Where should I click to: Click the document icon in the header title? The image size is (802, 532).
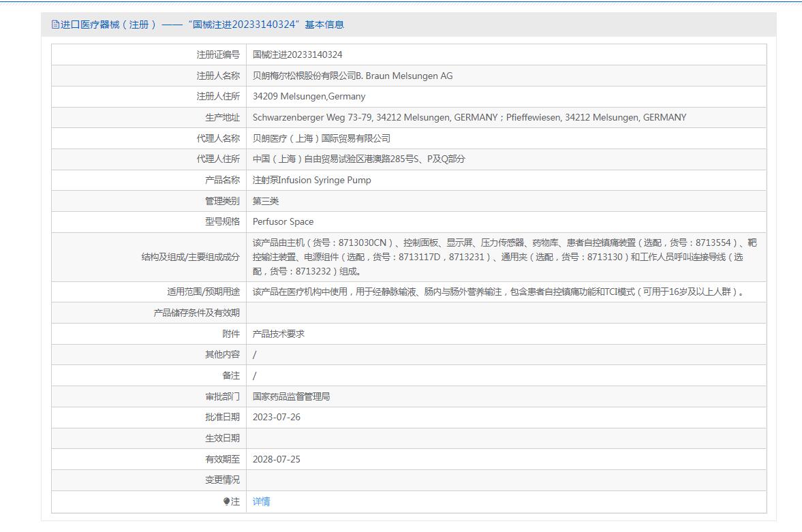[x=55, y=25]
